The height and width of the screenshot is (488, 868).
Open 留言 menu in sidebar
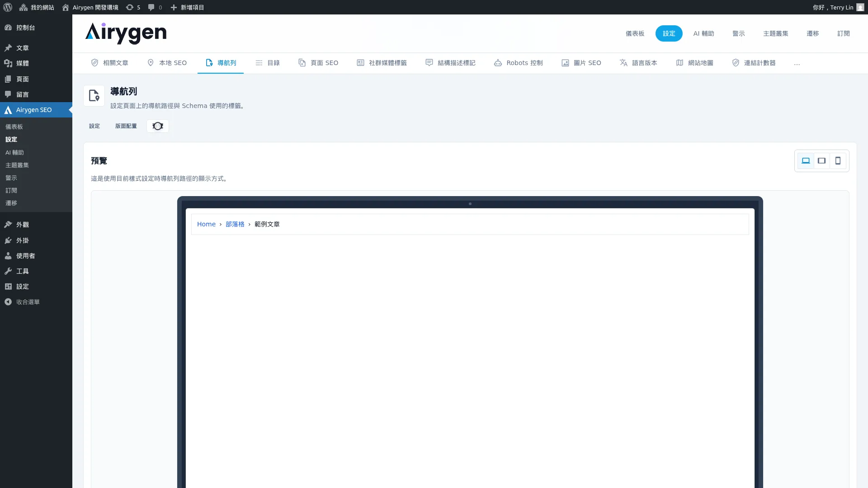36,94
